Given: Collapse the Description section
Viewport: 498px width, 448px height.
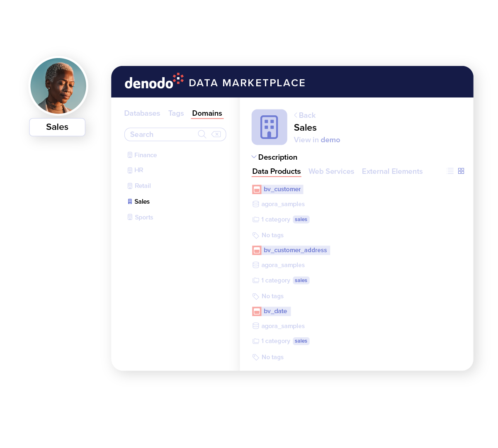Looking at the screenshot, I should tap(254, 157).
